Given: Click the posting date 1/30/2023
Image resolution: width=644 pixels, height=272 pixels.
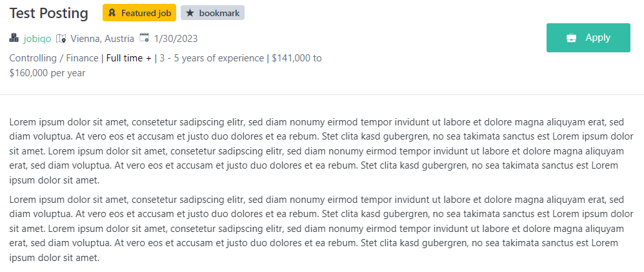Looking at the screenshot, I should 176,39.
